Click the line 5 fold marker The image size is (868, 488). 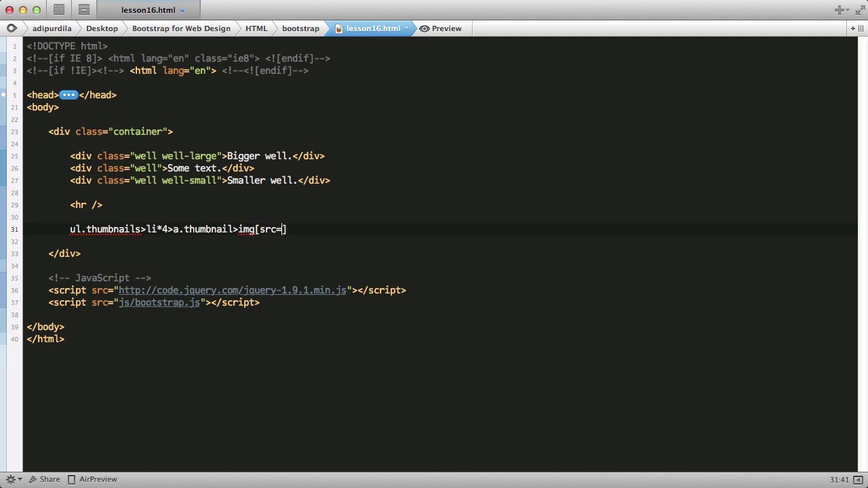click(x=4, y=95)
